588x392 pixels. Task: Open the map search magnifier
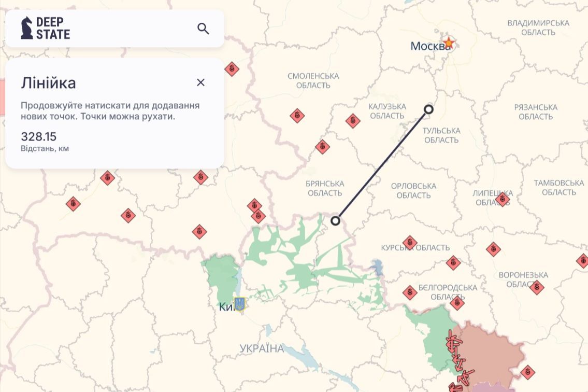click(203, 29)
